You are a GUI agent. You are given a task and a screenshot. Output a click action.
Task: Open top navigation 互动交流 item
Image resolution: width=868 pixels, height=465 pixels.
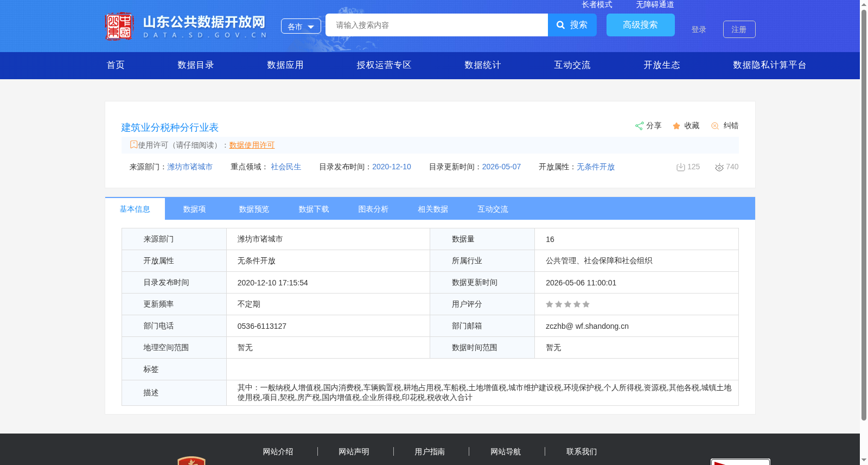pyautogui.click(x=572, y=65)
